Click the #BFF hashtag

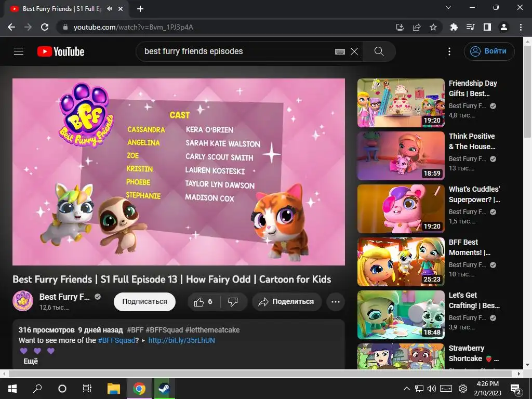point(135,330)
